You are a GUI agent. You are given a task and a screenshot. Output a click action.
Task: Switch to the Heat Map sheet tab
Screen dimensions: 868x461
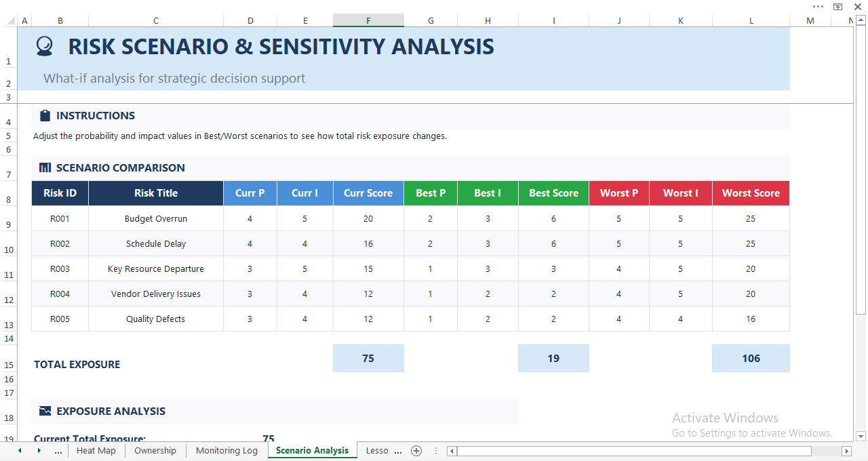click(x=96, y=451)
